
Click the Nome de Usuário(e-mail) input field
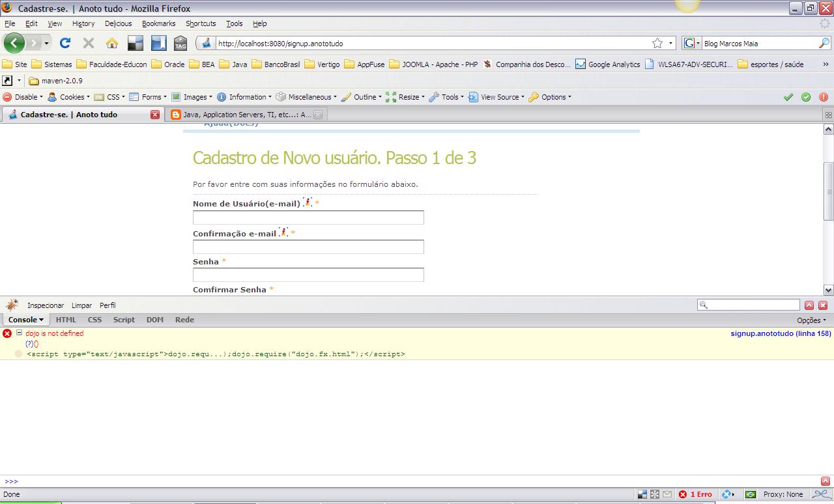pyautogui.click(x=308, y=217)
